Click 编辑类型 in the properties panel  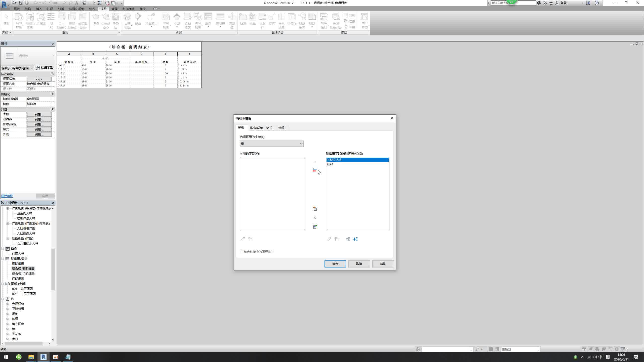[45, 68]
